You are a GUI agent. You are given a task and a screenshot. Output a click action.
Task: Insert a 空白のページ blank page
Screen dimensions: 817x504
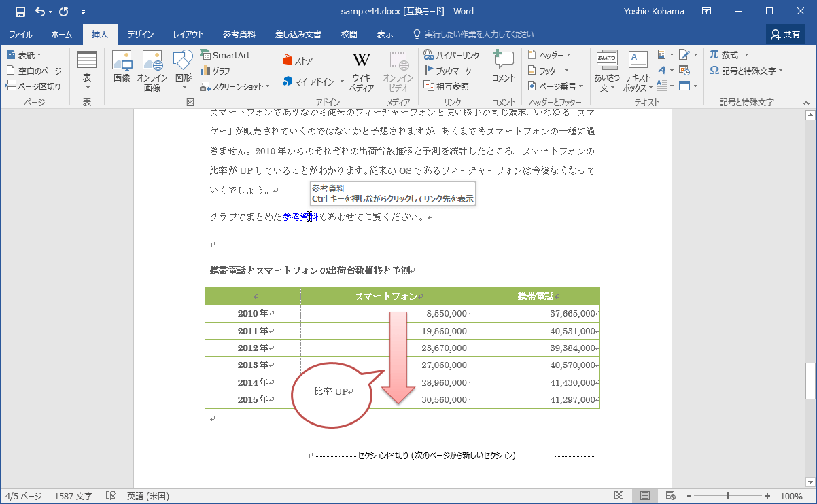click(x=34, y=71)
